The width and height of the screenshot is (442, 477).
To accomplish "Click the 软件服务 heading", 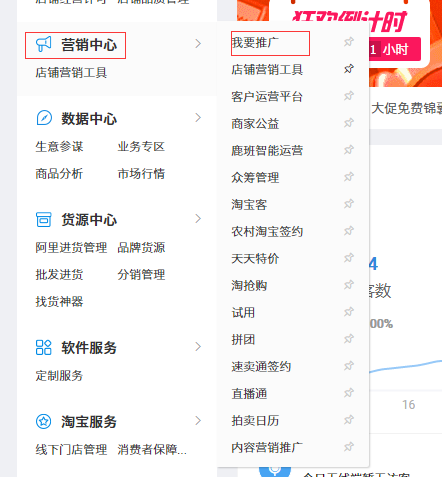I will pyautogui.click(x=89, y=348).
